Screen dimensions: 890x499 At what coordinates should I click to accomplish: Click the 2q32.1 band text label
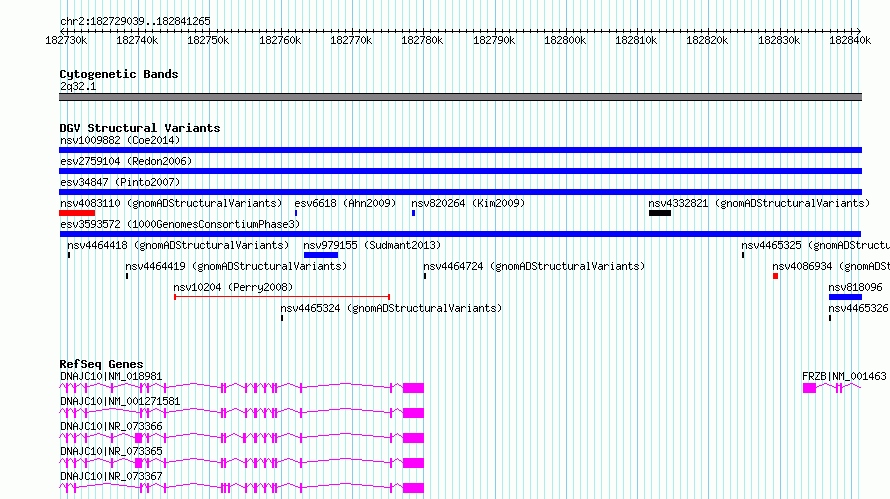point(78,86)
